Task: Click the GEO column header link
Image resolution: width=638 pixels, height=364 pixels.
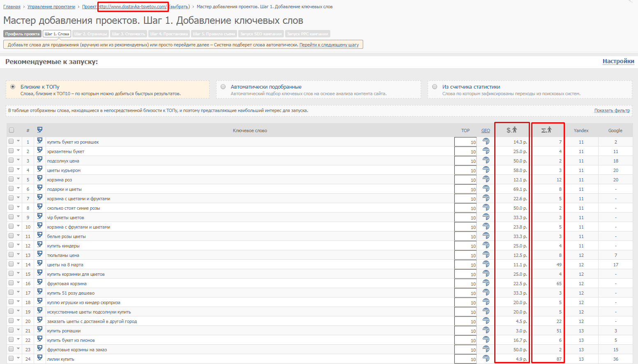Action: pyautogui.click(x=486, y=130)
